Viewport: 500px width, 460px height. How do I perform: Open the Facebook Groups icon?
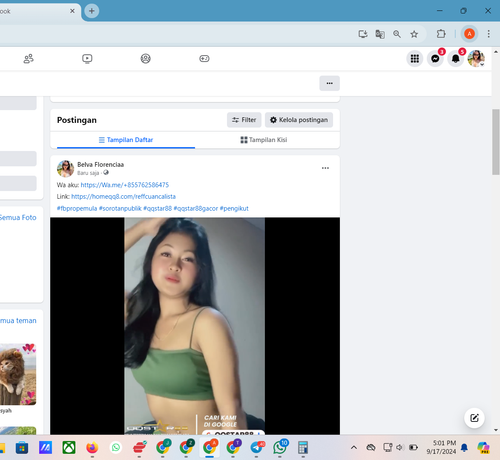(x=145, y=59)
